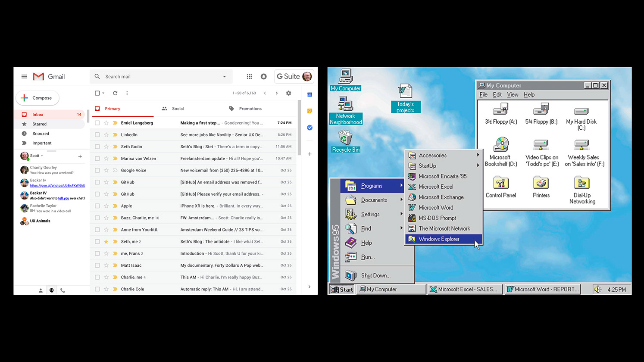
Task: Toggle importance marker on Charlie Cole email
Action: [115, 289]
